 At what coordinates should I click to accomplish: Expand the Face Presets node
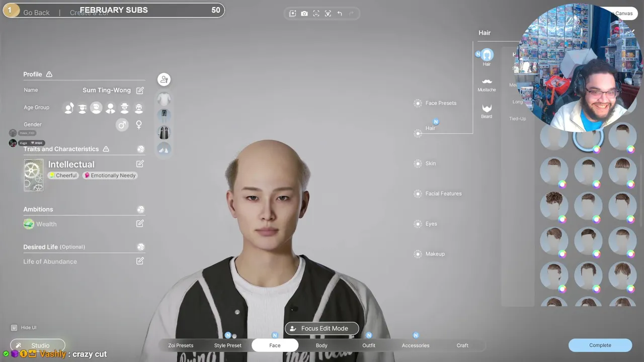click(x=418, y=103)
